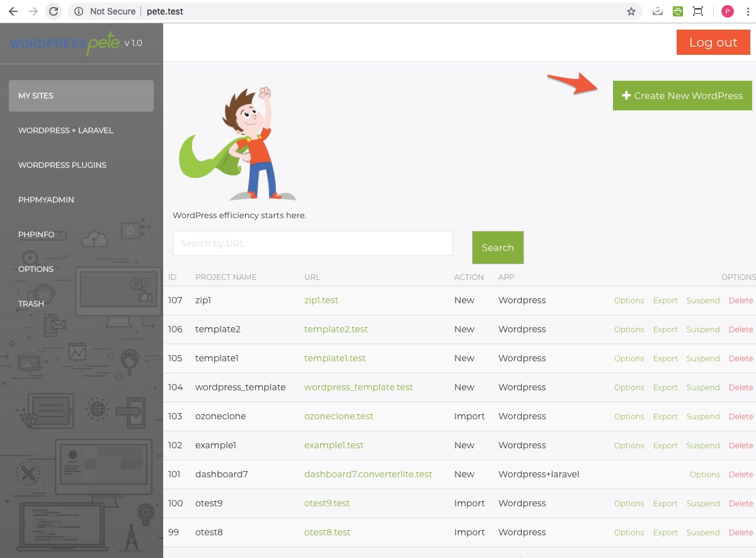Click the URL column header
Viewport: 756px width, 558px height.
pyautogui.click(x=312, y=277)
